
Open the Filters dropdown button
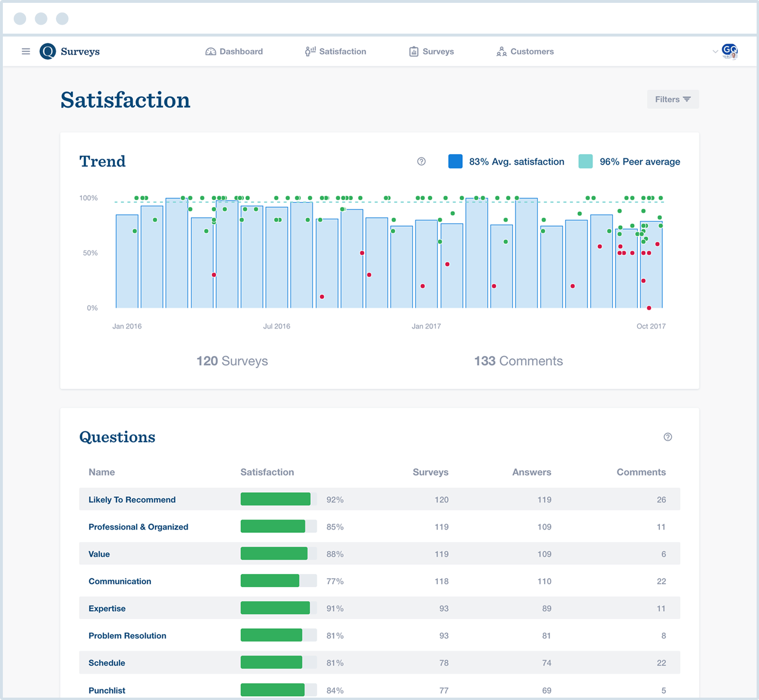(x=673, y=99)
